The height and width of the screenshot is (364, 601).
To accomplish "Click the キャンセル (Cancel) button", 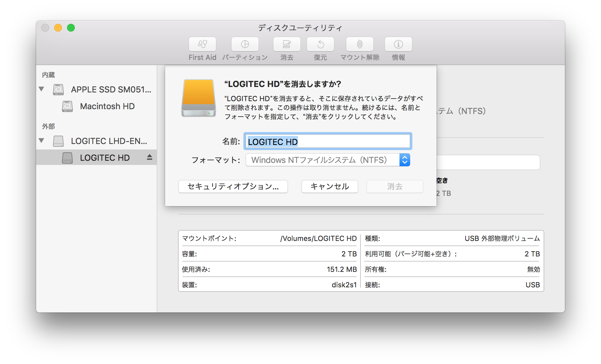I will coord(330,187).
